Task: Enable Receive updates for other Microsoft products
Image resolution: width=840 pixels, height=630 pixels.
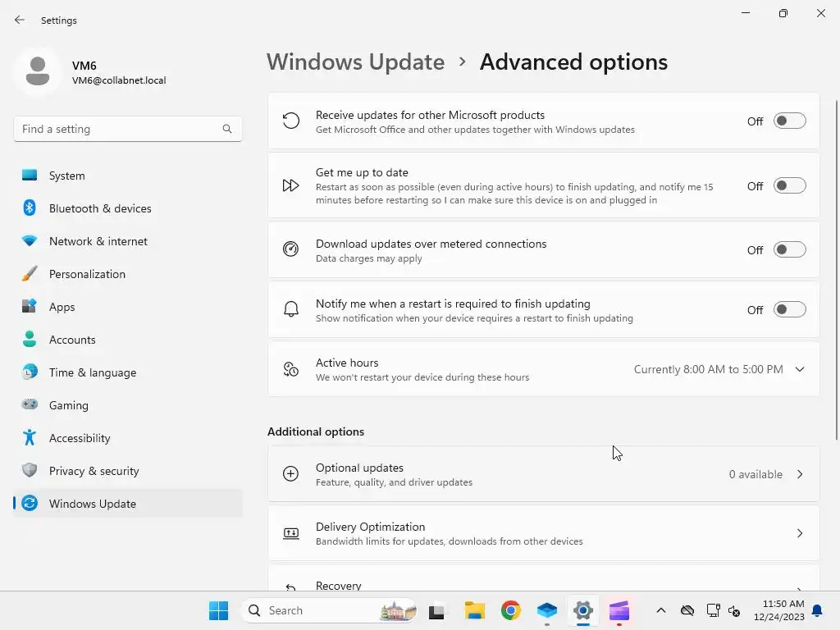Action: (x=790, y=121)
